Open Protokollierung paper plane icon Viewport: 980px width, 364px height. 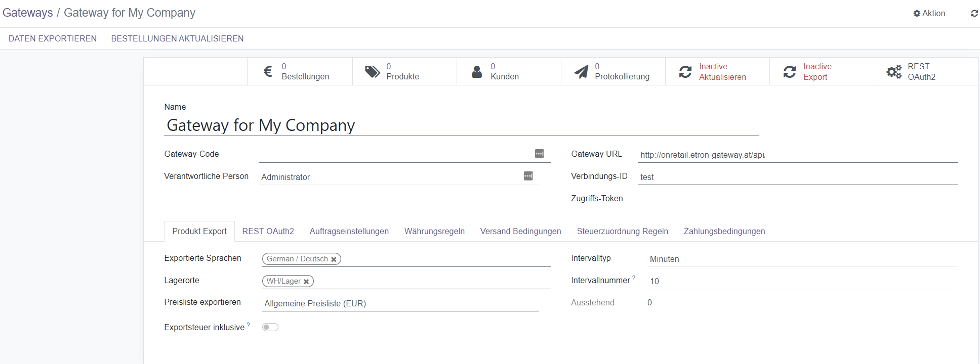581,72
